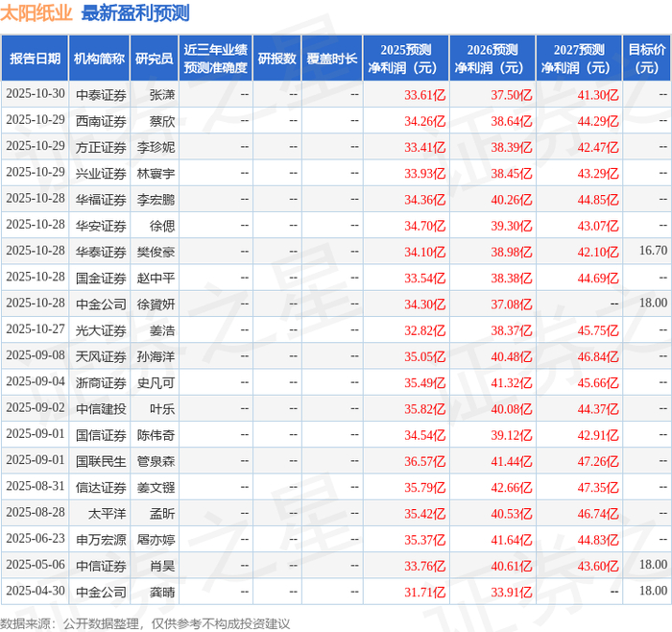This screenshot has height=632, width=672.
Task: Click the 华福证券 institution cell
Action: pyautogui.click(x=101, y=200)
